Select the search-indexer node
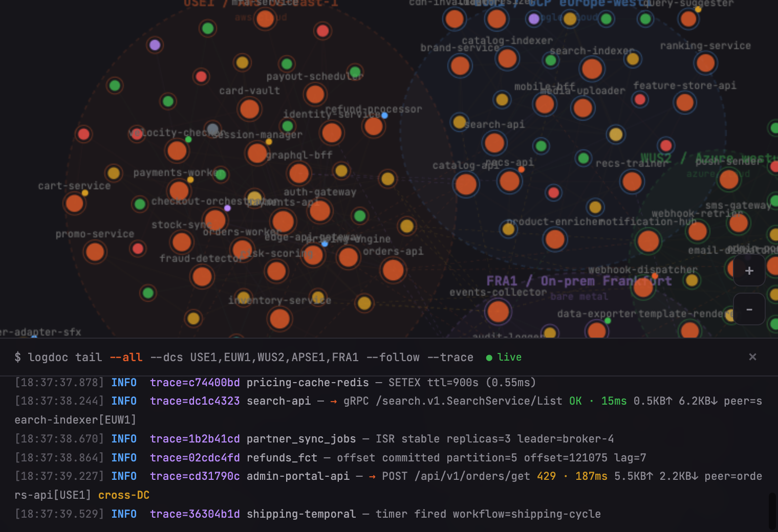Viewport: 778px width, 532px height. [592, 69]
